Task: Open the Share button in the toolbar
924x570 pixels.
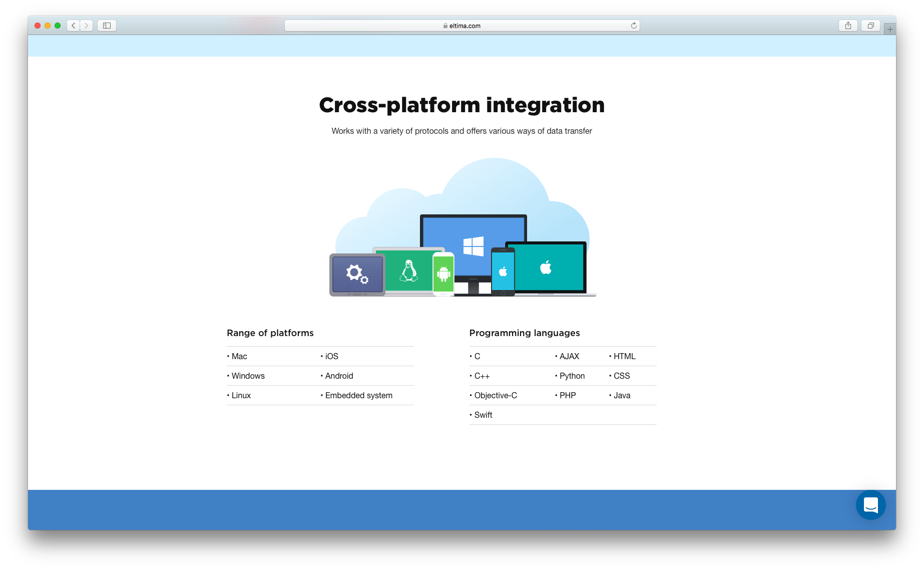Action: pyautogui.click(x=848, y=26)
